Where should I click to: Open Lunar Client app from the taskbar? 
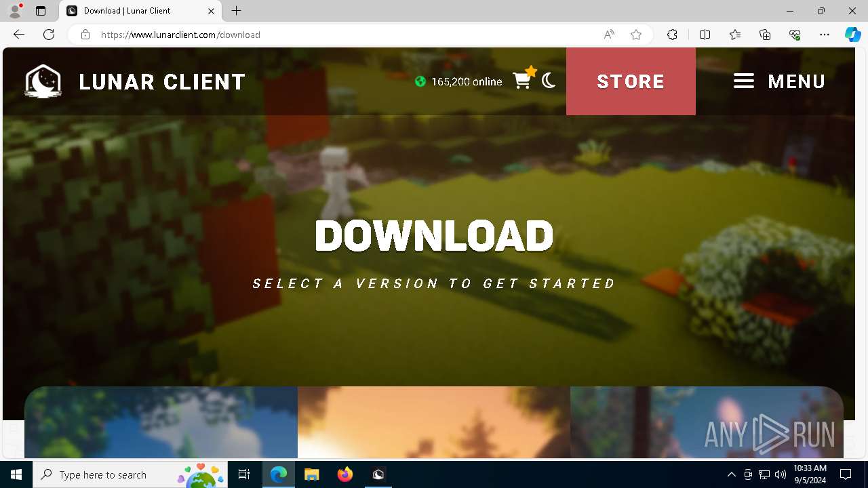pyautogui.click(x=378, y=474)
